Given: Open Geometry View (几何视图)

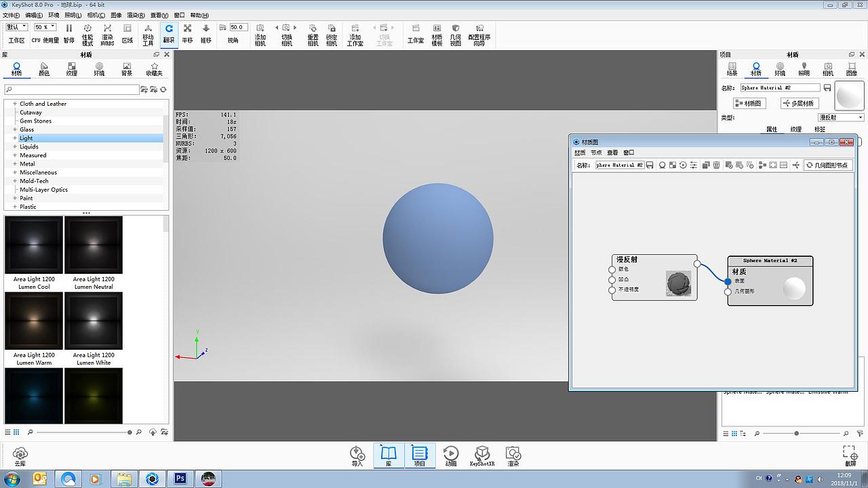Looking at the screenshot, I should pos(456,35).
